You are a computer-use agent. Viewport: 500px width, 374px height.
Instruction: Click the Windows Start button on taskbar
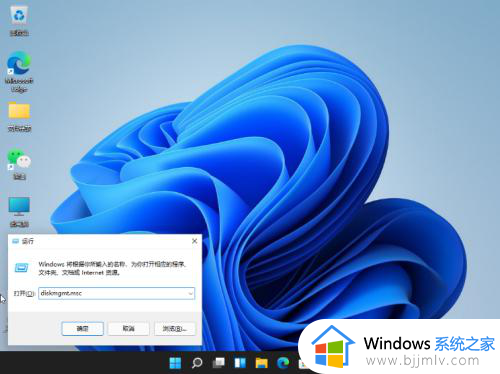175,363
